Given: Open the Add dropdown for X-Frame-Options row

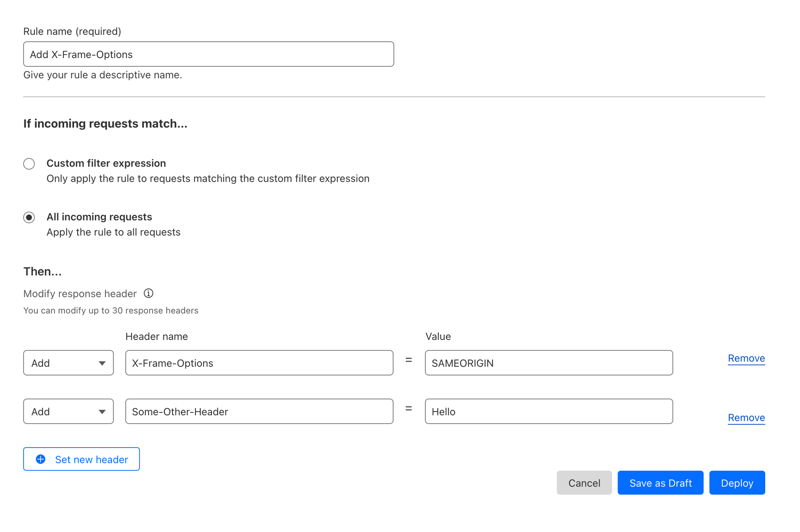Looking at the screenshot, I should point(68,363).
